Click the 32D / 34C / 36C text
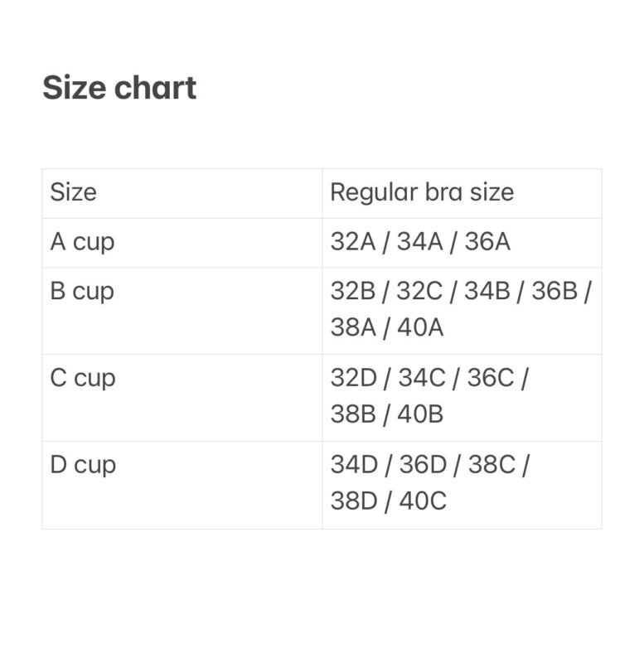The image size is (644, 663). pyautogui.click(x=429, y=378)
